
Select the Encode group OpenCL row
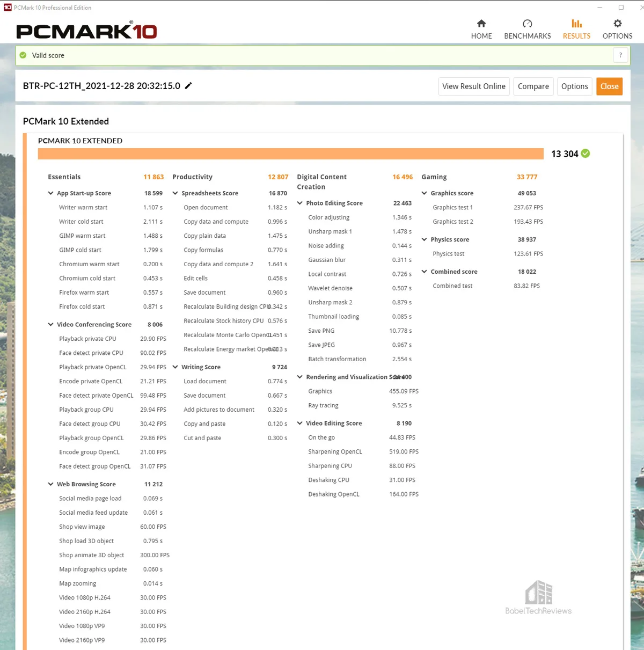112,452
